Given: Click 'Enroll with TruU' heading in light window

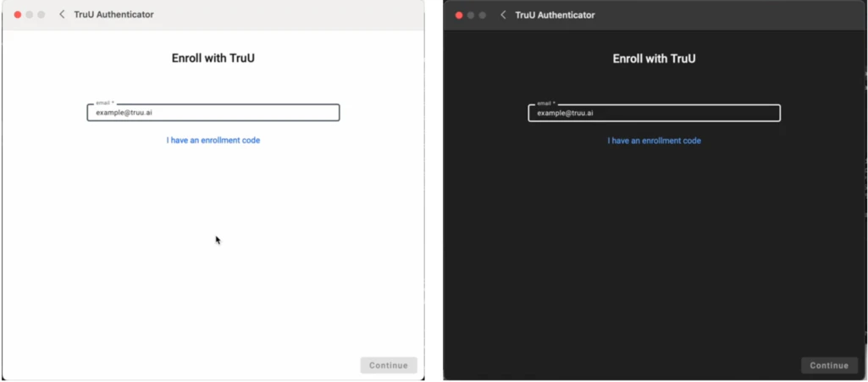Looking at the screenshot, I should [x=213, y=58].
